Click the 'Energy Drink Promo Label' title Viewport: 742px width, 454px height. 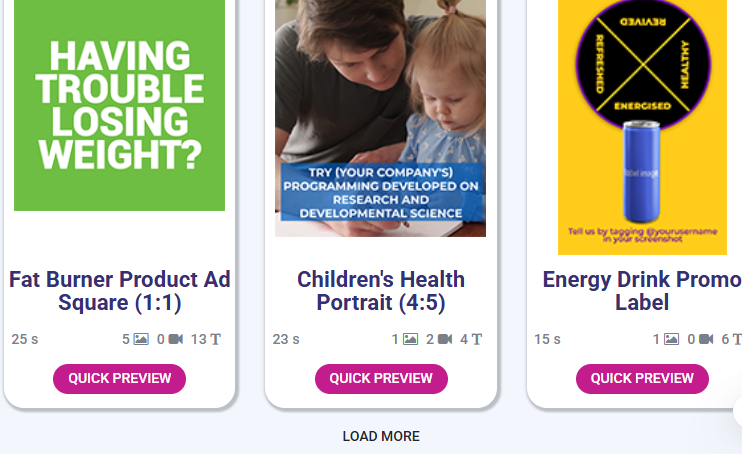click(642, 290)
